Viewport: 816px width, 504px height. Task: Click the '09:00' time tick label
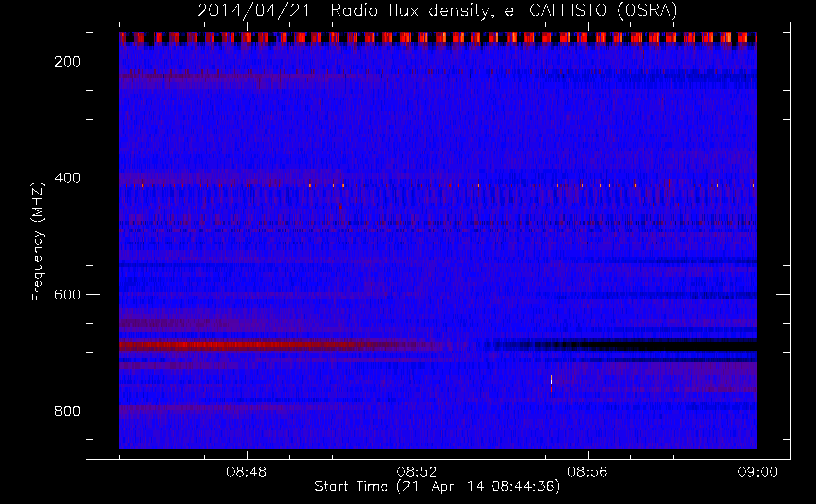coord(757,472)
